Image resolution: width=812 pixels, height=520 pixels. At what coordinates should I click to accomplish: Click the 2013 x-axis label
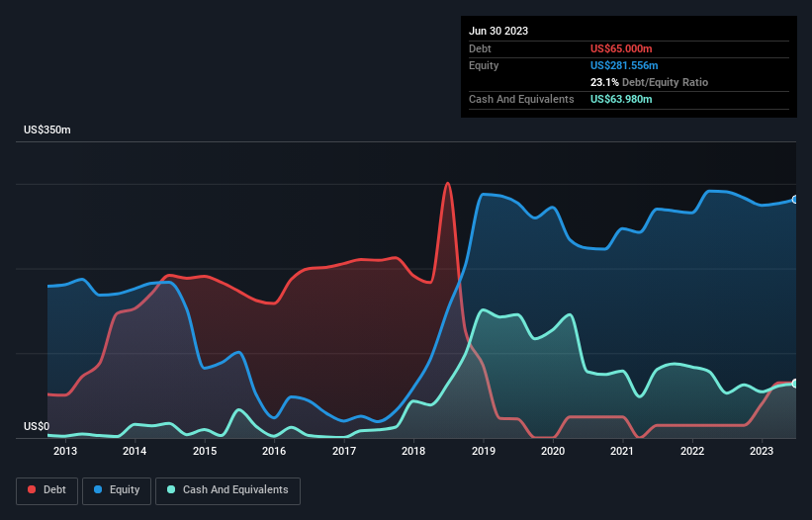(x=65, y=451)
